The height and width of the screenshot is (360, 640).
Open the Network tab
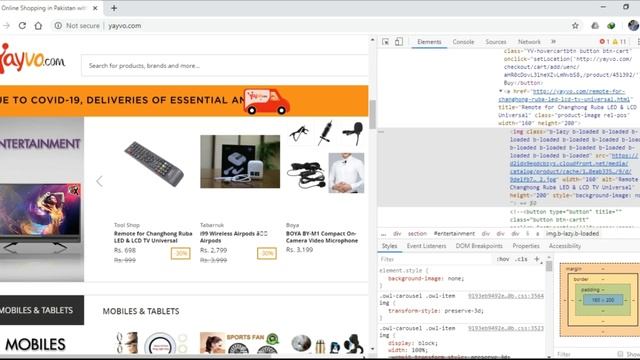coord(529,42)
